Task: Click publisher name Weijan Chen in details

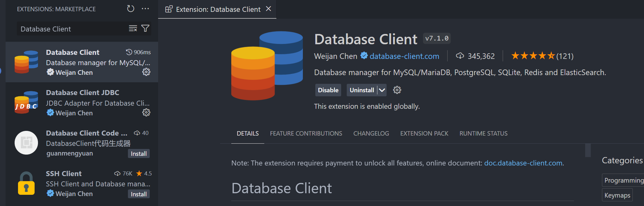Action: (x=336, y=56)
